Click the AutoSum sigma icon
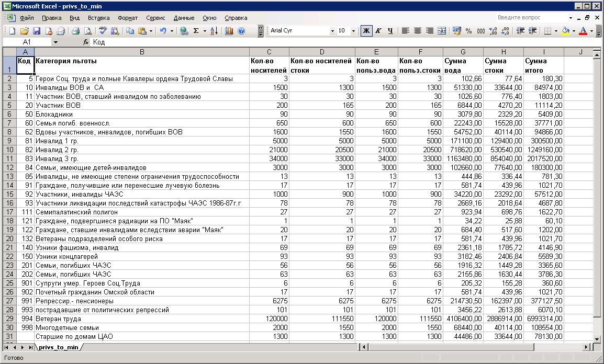 click(196, 31)
